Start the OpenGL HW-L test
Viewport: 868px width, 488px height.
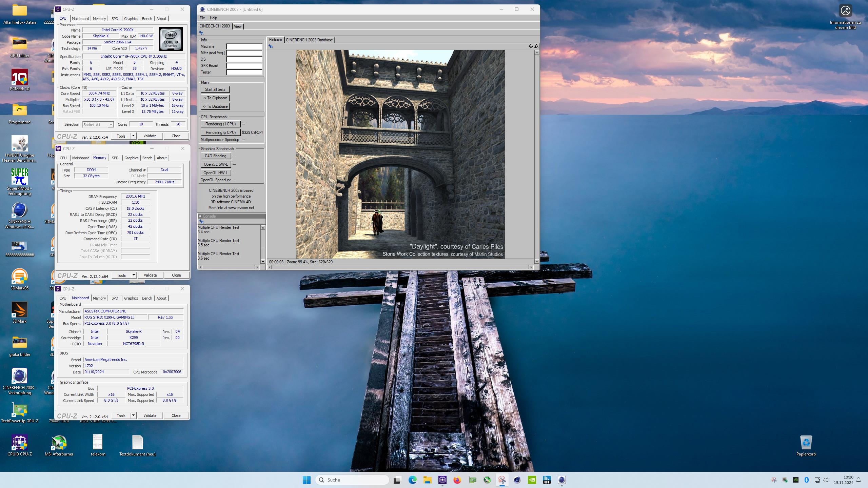coord(216,173)
